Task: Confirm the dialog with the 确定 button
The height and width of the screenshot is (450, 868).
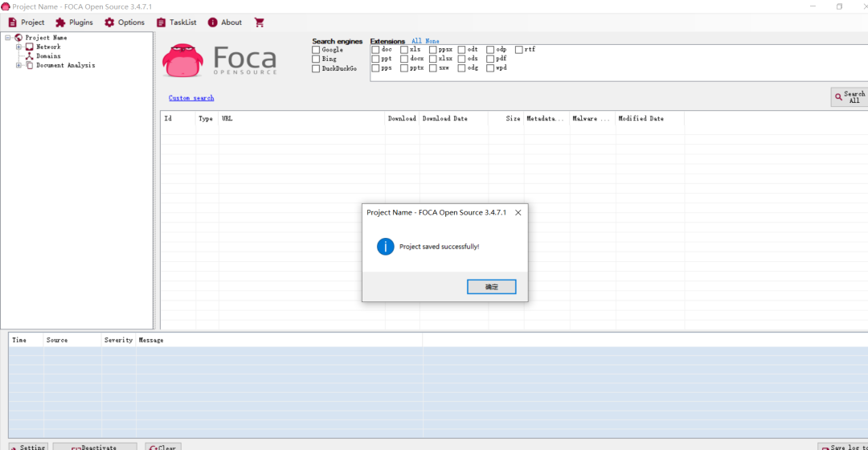Action: pyautogui.click(x=492, y=287)
